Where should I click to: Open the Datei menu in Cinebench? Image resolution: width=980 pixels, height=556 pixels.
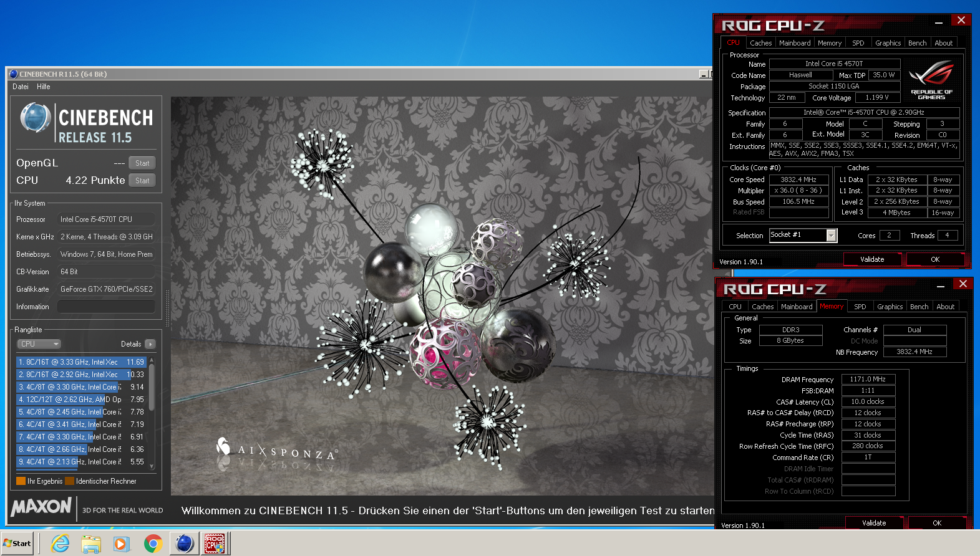[x=21, y=87]
